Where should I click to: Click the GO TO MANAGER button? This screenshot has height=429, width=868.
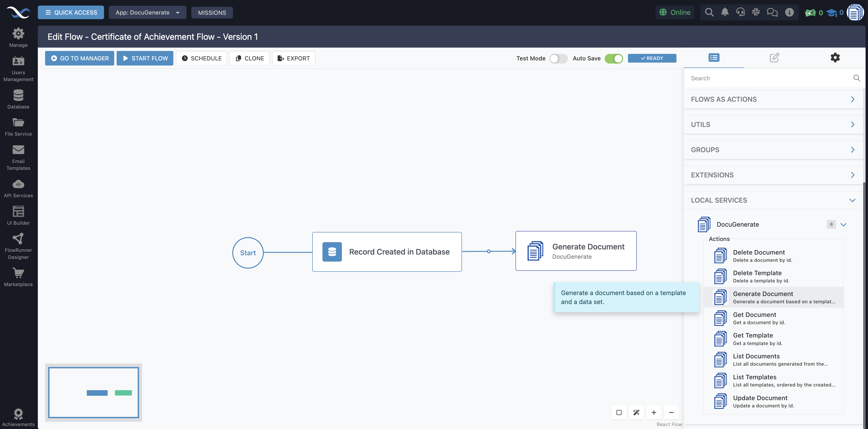79,58
